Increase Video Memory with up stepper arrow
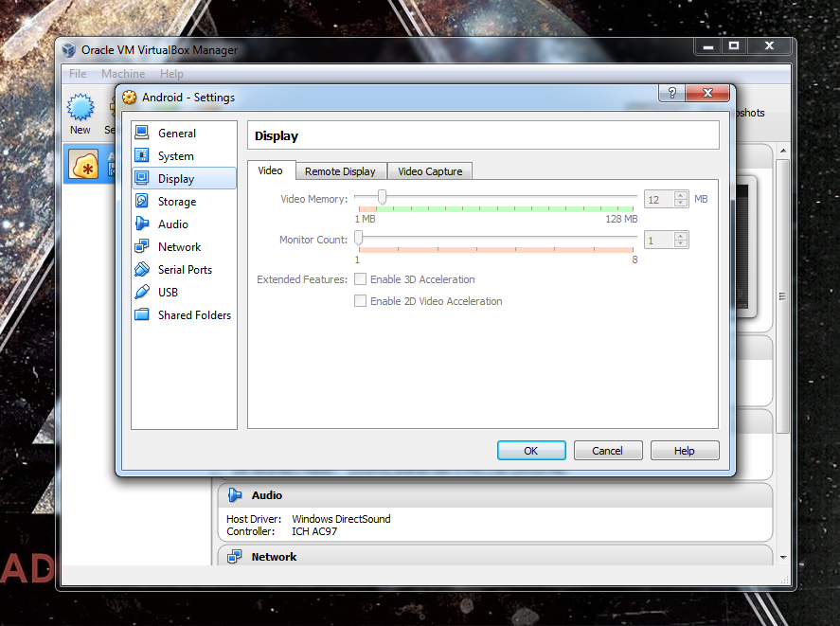Image resolution: width=840 pixels, height=626 pixels. [x=680, y=195]
